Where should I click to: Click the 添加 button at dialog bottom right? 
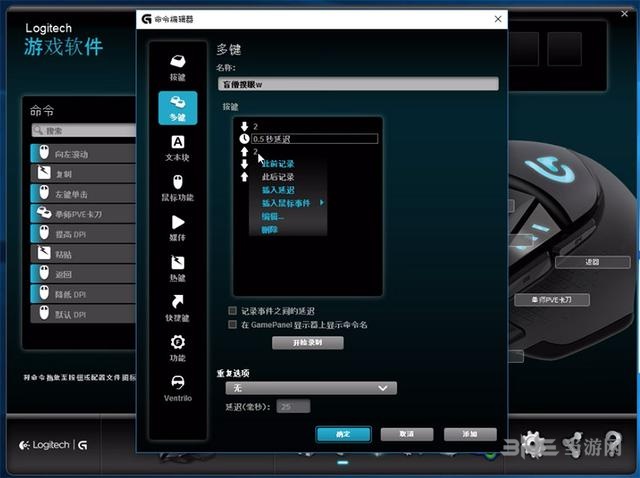point(470,434)
